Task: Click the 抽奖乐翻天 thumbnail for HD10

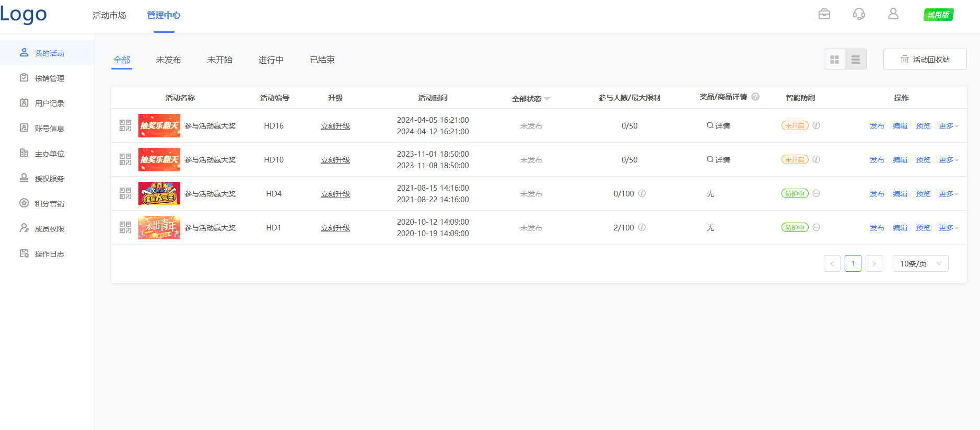Action: pos(159,159)
